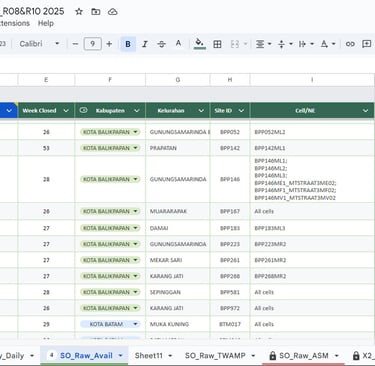Select column H header
Viewport: 375px width, 366px height.
[x=230, y=80]
